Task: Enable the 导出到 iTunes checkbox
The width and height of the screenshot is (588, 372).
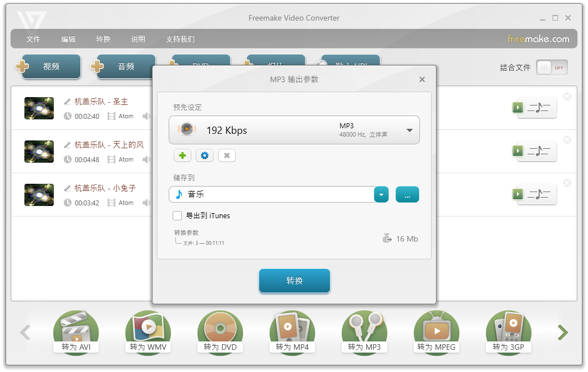Action: [x=177, y=215]
